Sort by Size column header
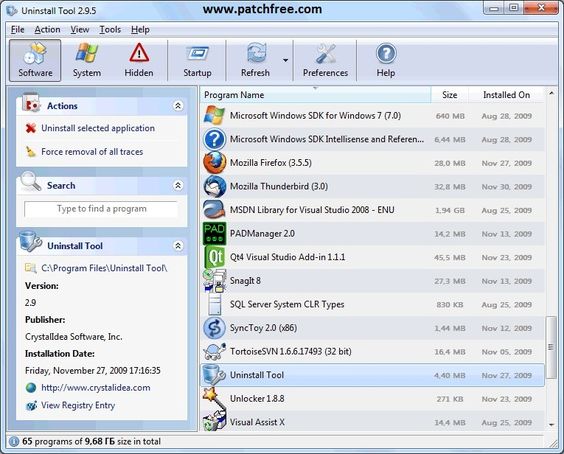The image size is (564, 454). click(x=450, y=95)
